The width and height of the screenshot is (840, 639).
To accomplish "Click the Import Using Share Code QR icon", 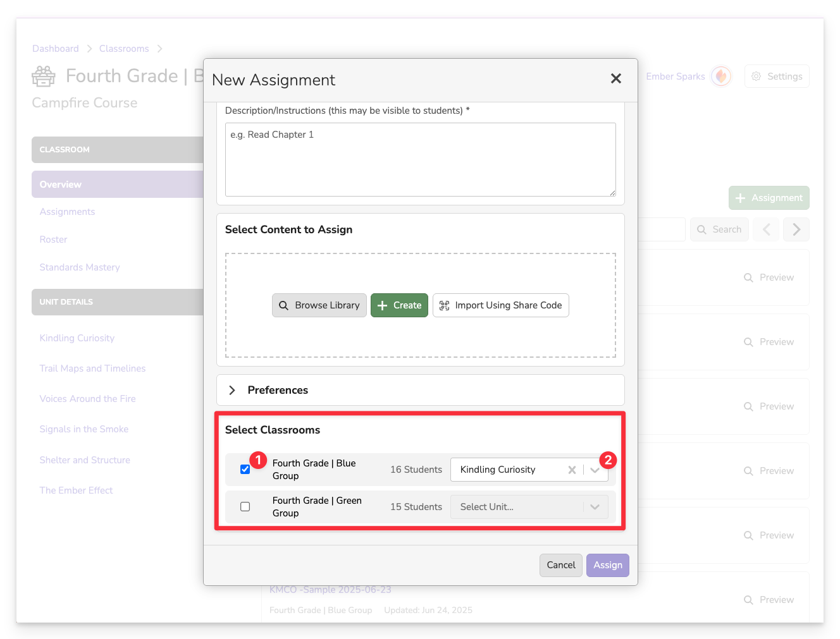I will click(444, 305).
